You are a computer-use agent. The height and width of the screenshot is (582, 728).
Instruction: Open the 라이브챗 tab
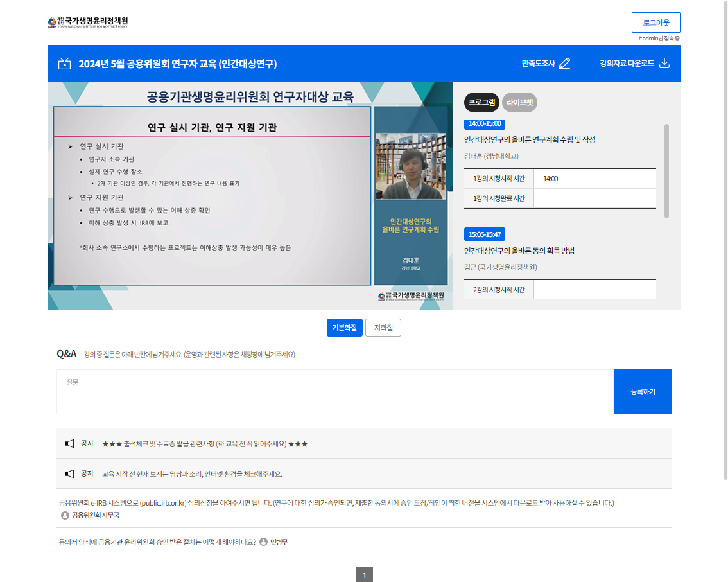[519, 102]
